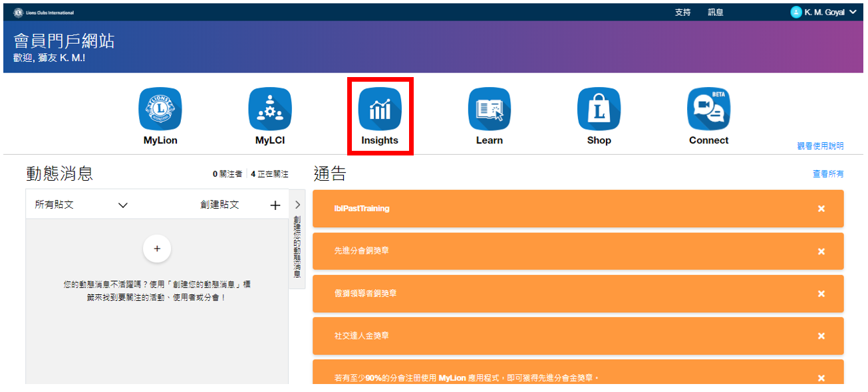This screenshot has width=868, height=392.
Task: Open the 訊息 menu item
Action: click(x=716, y=12)
